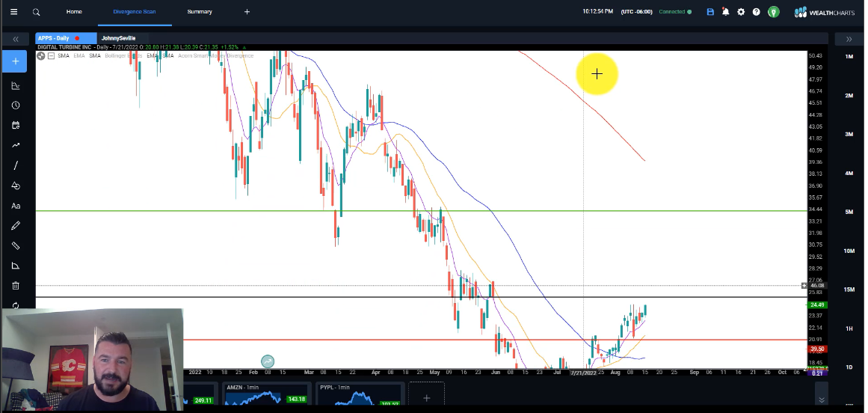Set timeframe to 4M
Viewport: 868px width, 413px height.
click(x=849, y=174)
